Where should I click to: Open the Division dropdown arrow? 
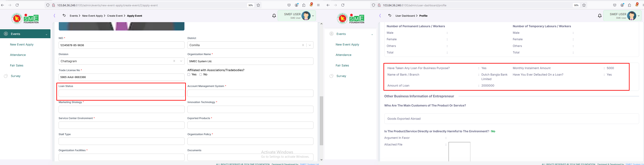pos(181,61)
